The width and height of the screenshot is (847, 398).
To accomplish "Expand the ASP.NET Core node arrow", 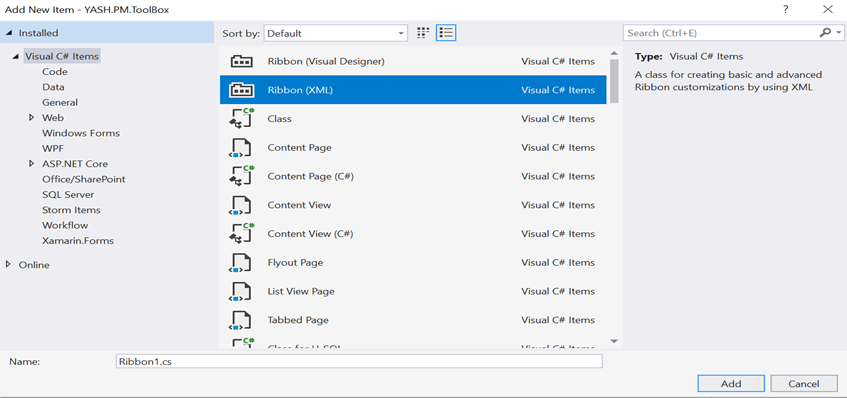I will (x=32, y=164).
